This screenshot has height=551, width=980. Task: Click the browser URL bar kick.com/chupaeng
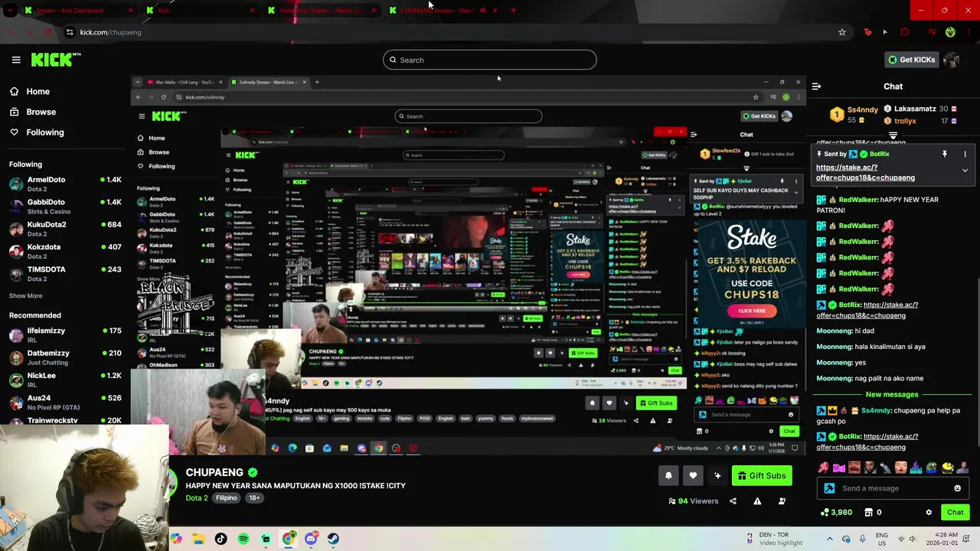[x=111, y=32]
